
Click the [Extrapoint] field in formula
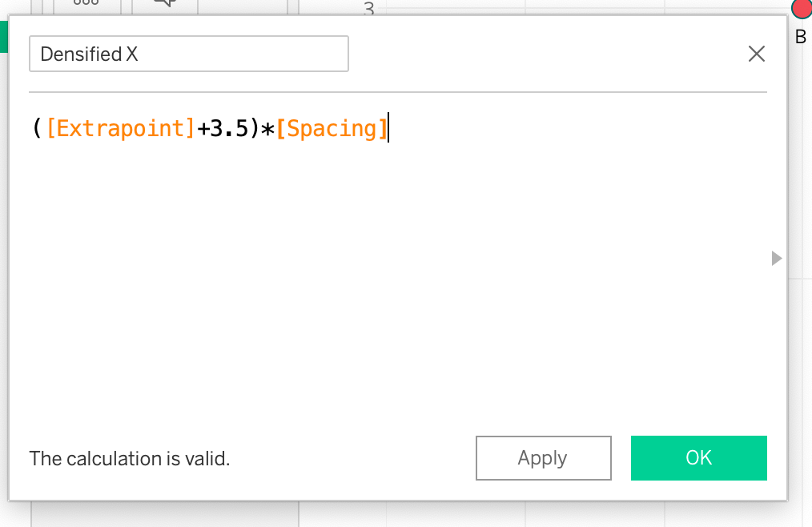pyautogui.click(x=120, y=128)
